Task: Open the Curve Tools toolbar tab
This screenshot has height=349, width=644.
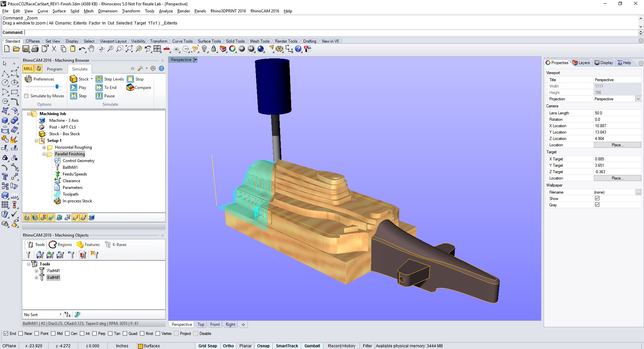Action: pos(182,41)
